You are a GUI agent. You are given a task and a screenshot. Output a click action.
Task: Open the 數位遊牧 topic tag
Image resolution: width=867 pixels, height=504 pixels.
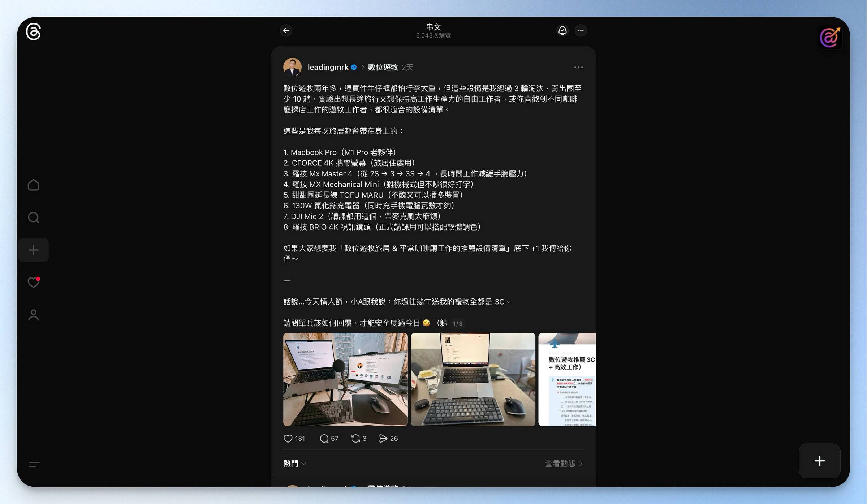point(383,67)
